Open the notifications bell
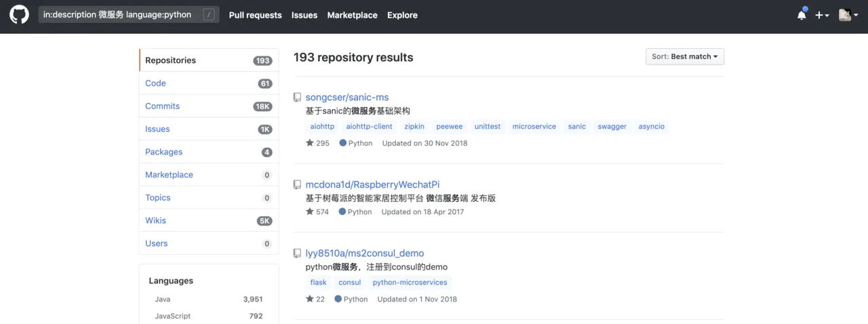The image size is (868, 324). [x=802, y=15]
